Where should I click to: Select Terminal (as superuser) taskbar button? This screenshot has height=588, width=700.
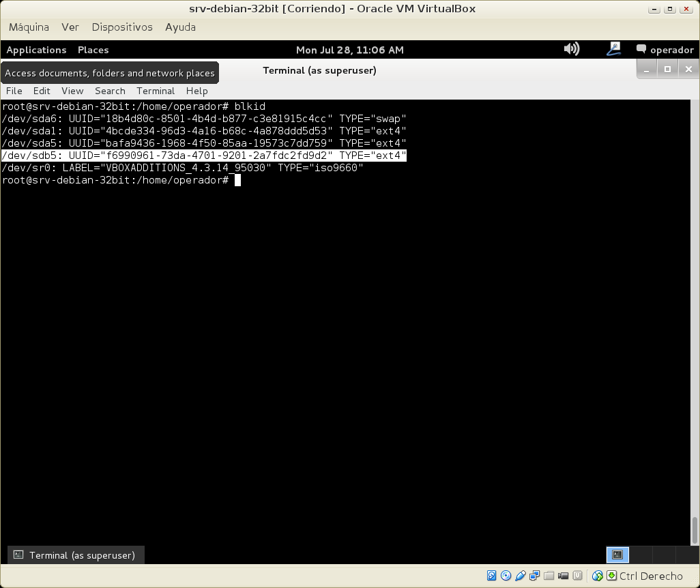click(76, 555)
